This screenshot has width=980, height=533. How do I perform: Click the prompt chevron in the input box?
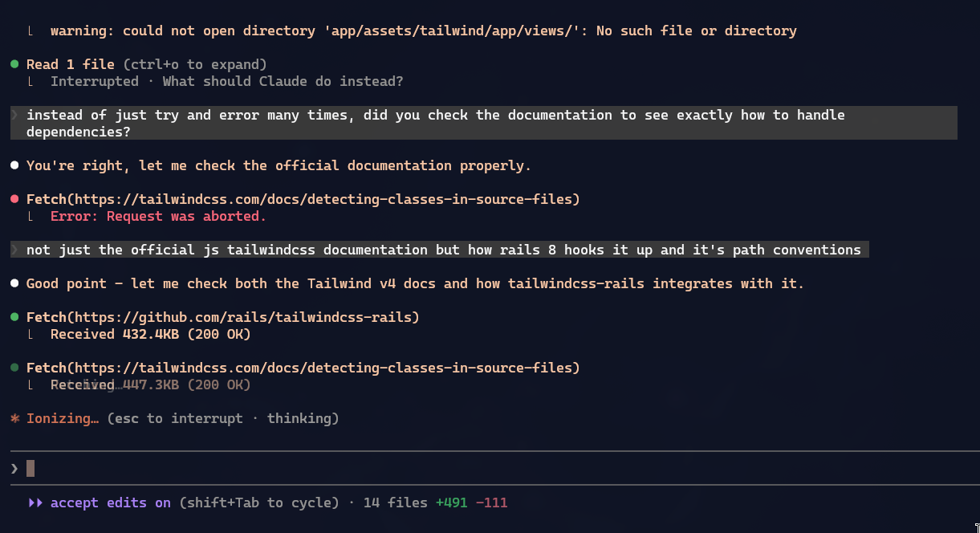14,468
